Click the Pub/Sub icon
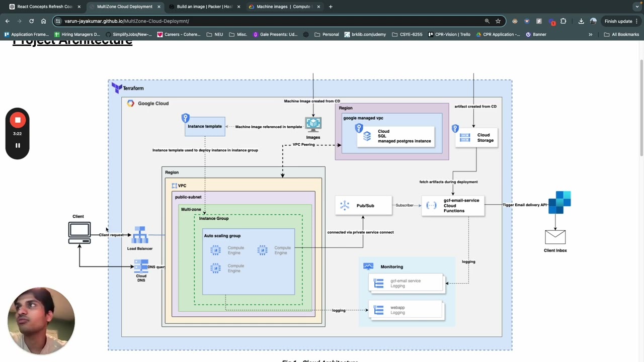Viewport: 644px width, 362px height. click(345, 205)
